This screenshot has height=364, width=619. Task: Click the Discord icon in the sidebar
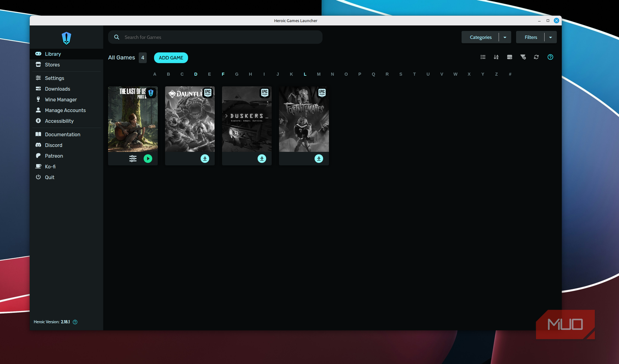(x=38, y=145)
